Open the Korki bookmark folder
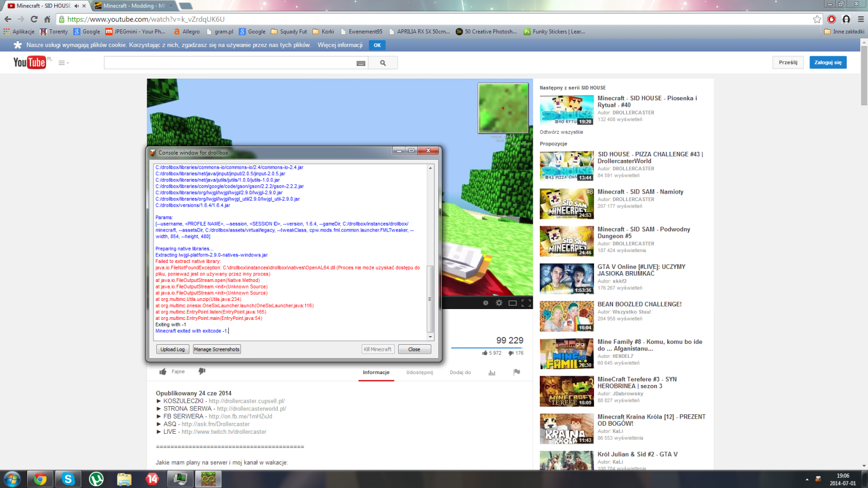 323,31
